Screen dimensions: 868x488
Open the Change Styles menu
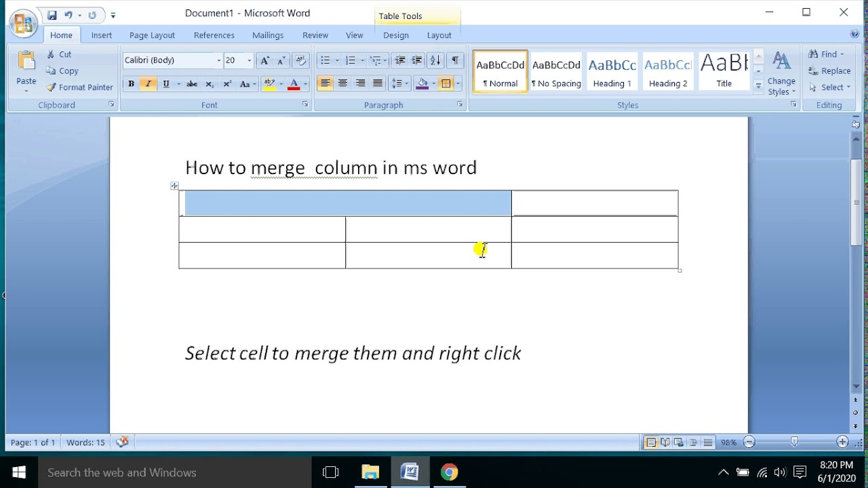coord(781,74)
